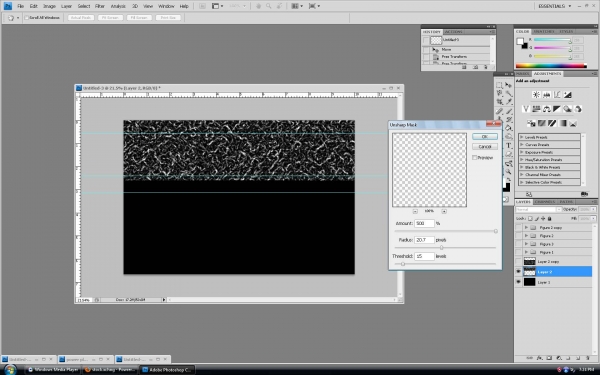Screen dimensions: 600x375
Task: Hide Layer 2 via eye icon
Action: [519, 272]
